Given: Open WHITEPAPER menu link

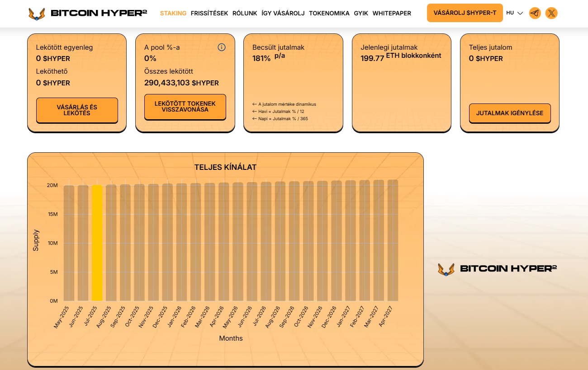Looking at the screenshot, I should (392, 13).
